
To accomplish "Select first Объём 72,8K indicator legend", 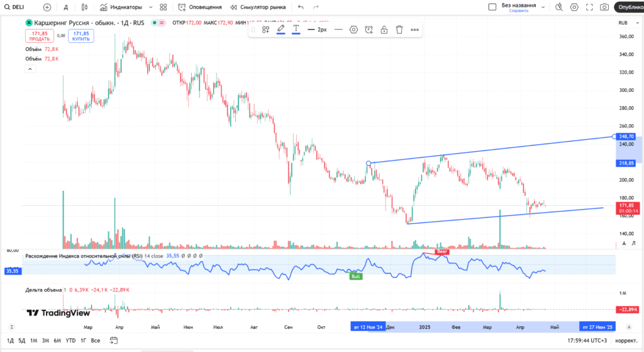I will 42,49.
